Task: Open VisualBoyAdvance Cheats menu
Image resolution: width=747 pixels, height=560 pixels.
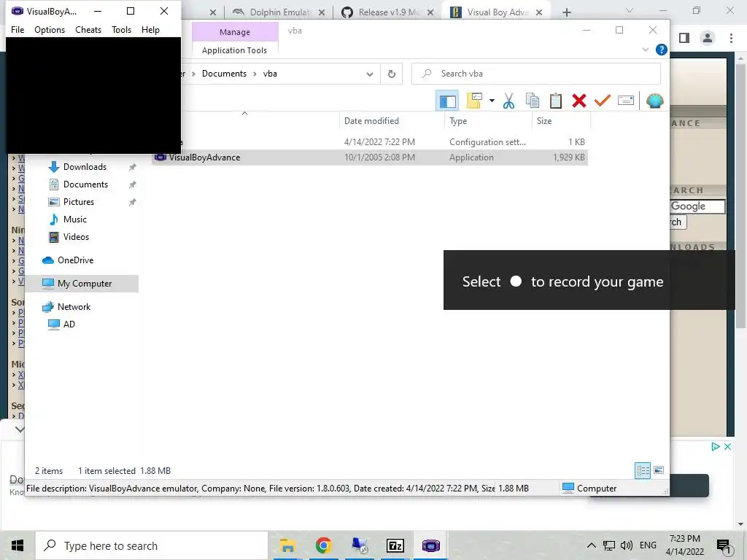Action: pyautogui.click(x=88, y=29)
